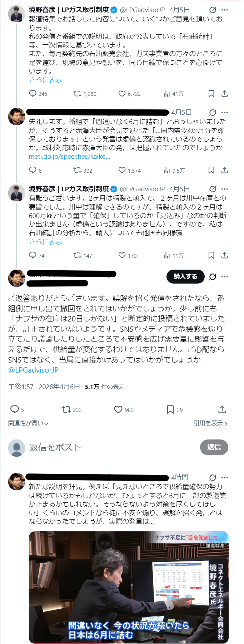Open more menu on the 4時間 reply

coord(224,477)
